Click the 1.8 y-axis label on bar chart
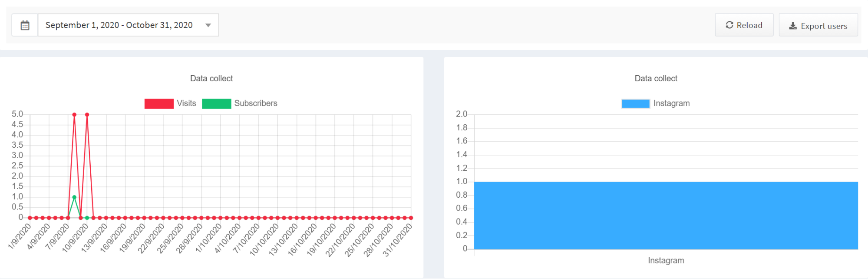 (x=462, y=128)
